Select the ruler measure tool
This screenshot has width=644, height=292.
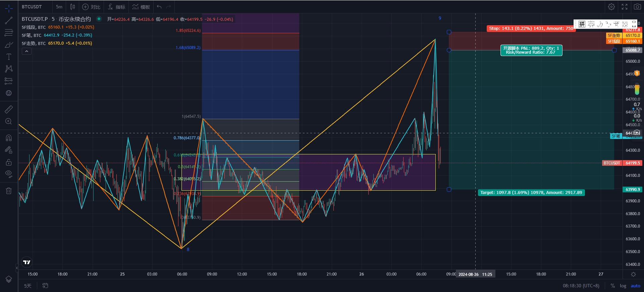[9, 109]
